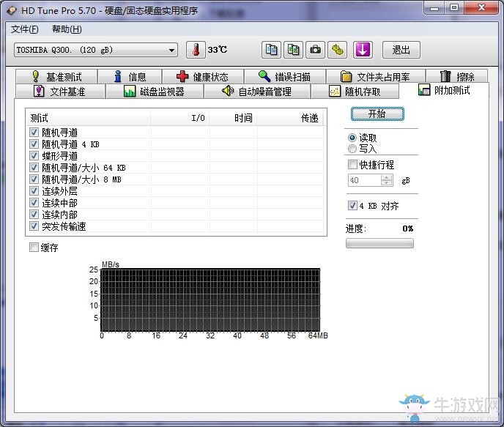
Task: Click the copy screenshot to clipboard icon
Action: coord(293,50)
